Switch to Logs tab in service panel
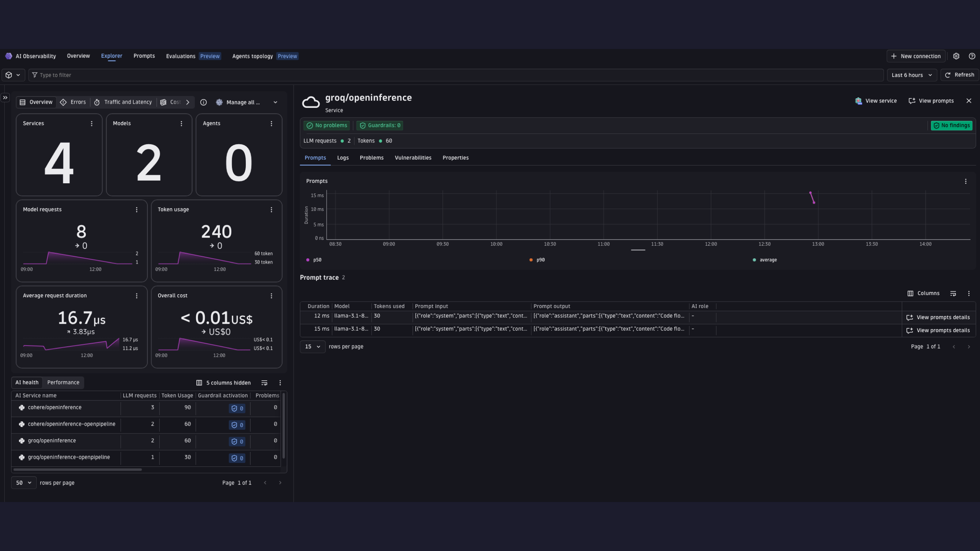This screenshot has height=551, width=980. [x=343, y=158]
